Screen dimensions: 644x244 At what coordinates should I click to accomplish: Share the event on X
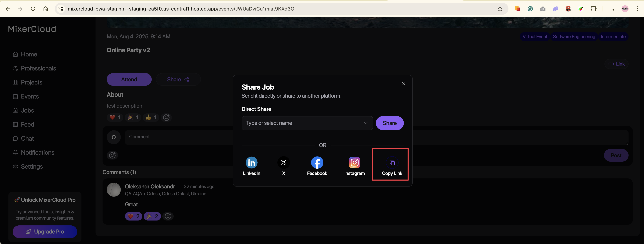click(x=283, y=163)
